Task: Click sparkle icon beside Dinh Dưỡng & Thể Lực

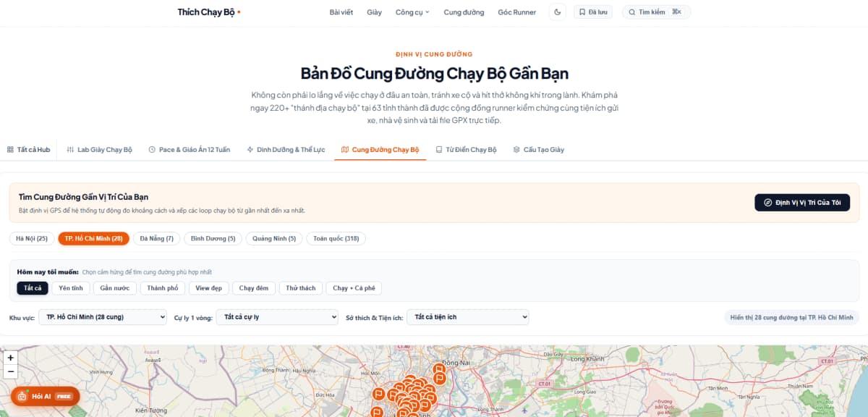Action: (x=250, y=150)
